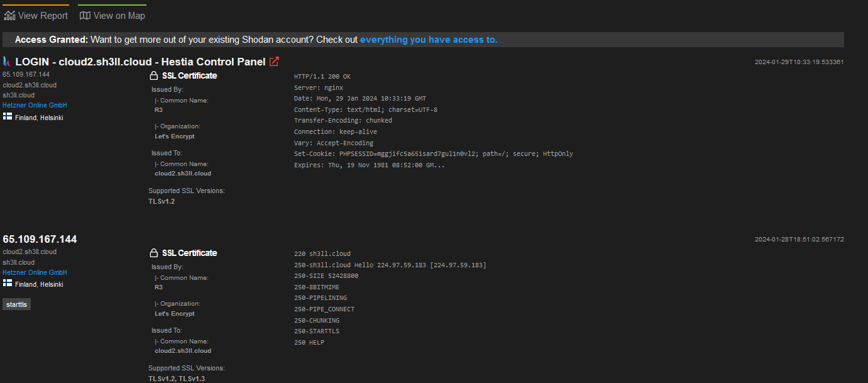The image size is (868, 383).
Task: Click 'Finland, Helsinki' in the first result
Action: (x=39, y=118)
